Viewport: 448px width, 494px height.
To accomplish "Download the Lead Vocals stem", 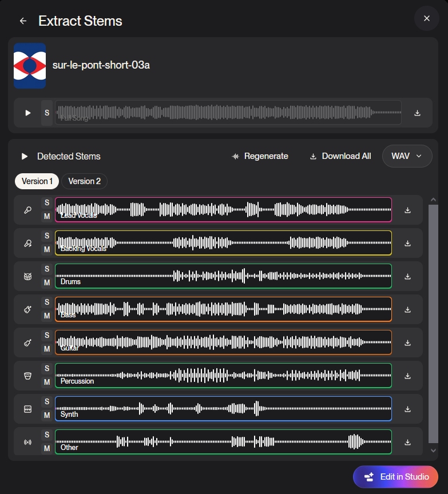I will (407, 210).
